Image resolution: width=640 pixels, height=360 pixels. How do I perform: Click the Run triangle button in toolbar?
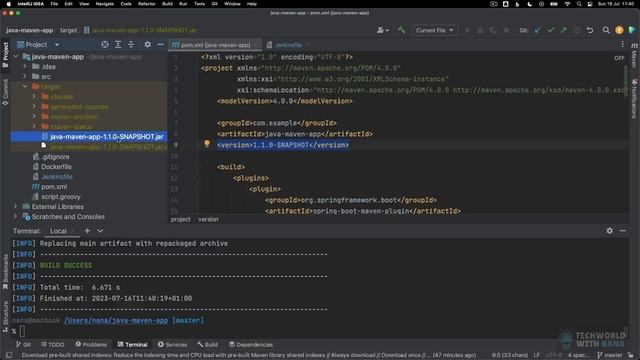click(468, 30)
